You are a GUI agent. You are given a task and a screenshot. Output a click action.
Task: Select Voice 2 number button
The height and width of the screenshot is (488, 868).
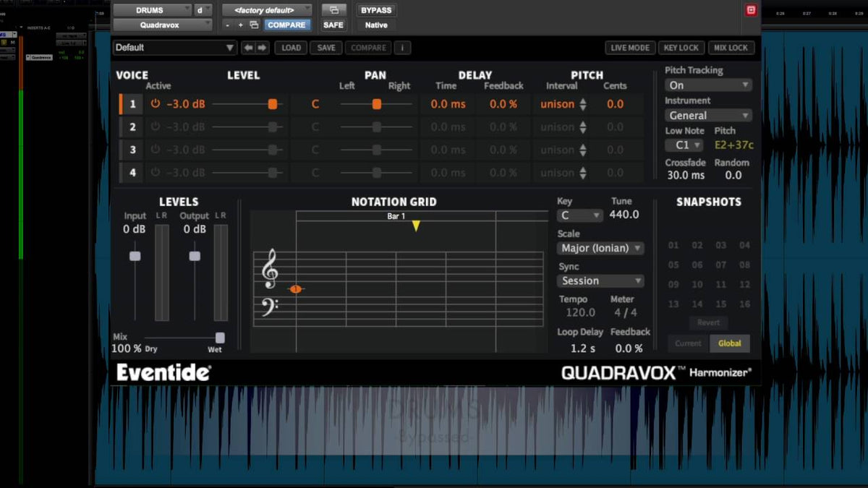[x=132, y=127]
